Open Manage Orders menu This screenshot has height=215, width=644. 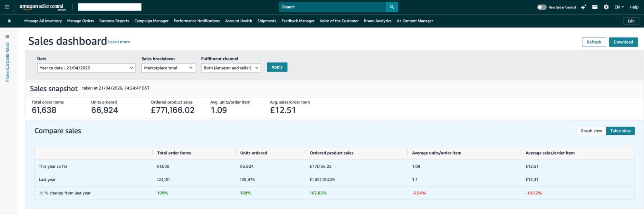tap(81, 21)
